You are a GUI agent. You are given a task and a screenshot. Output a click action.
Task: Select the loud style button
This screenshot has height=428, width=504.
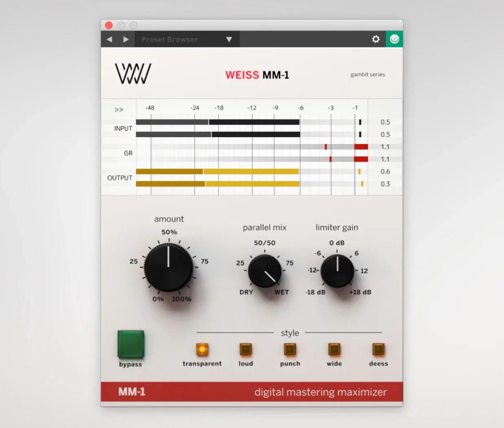click(246, 349)
